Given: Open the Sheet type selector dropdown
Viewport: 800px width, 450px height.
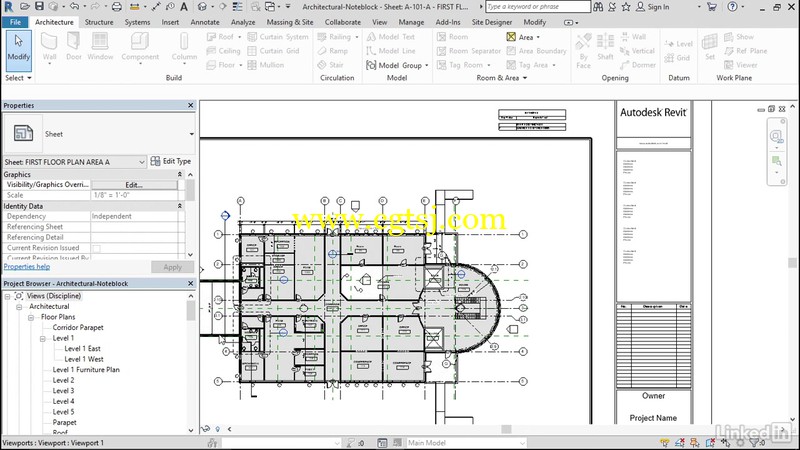Looking at the screenshot, I should (191, 134).
